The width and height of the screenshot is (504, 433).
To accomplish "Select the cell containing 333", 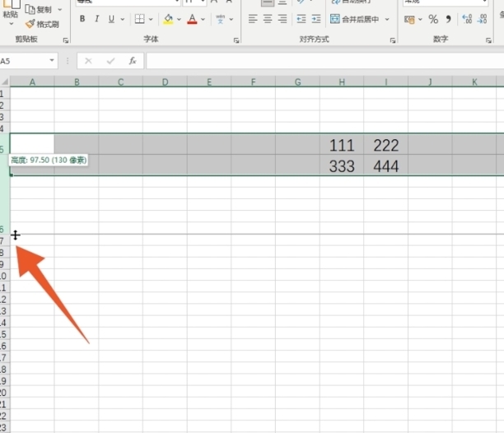I will coord(342,165).
